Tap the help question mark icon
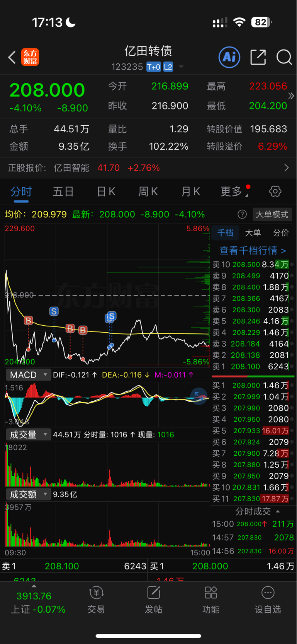 pos(242,214)
